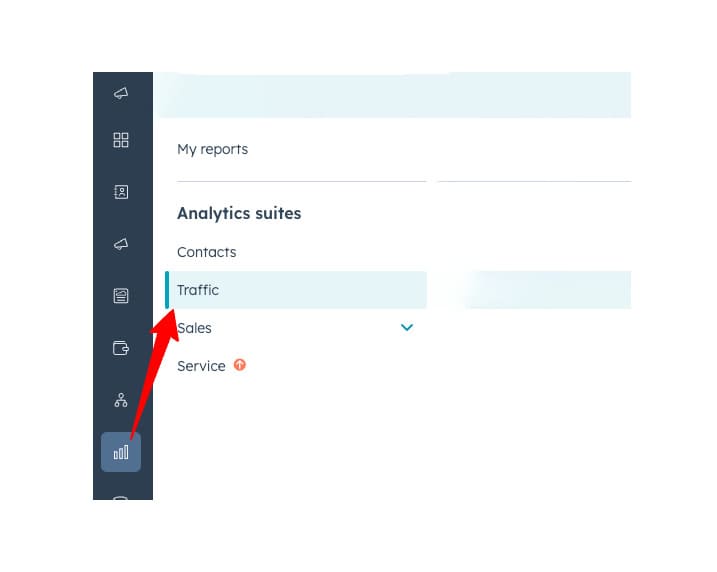
Task: Open CRM address book icon in sidebar
Action: click(x=121, y=192)
